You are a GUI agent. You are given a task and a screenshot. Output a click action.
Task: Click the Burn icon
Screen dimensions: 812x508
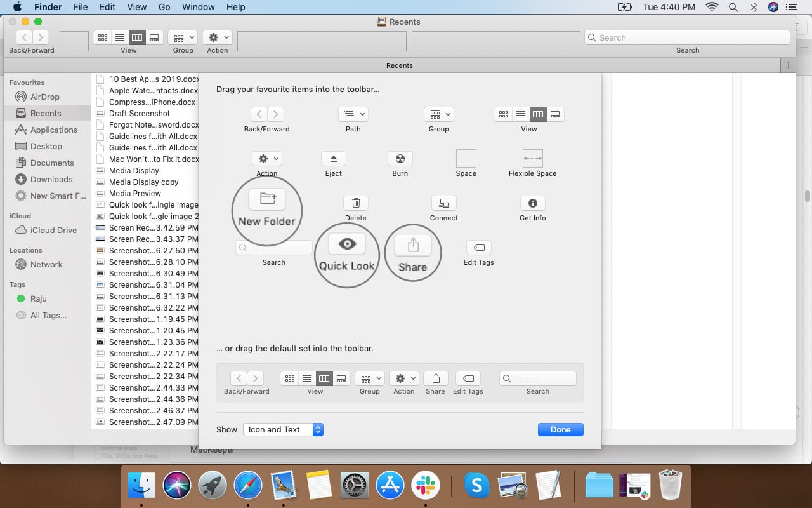tap(400, 159)
